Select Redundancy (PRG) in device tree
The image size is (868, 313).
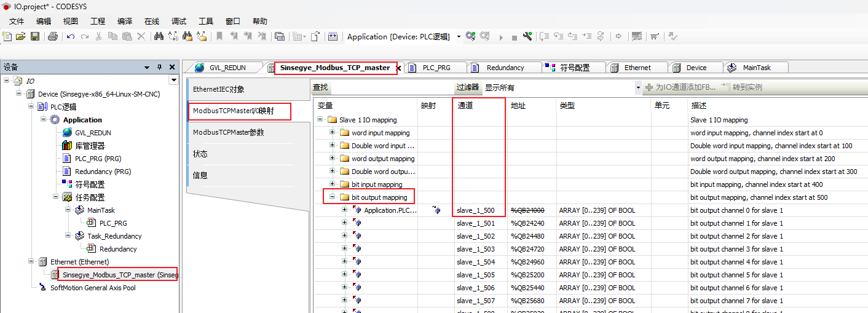tap(103, 172)
